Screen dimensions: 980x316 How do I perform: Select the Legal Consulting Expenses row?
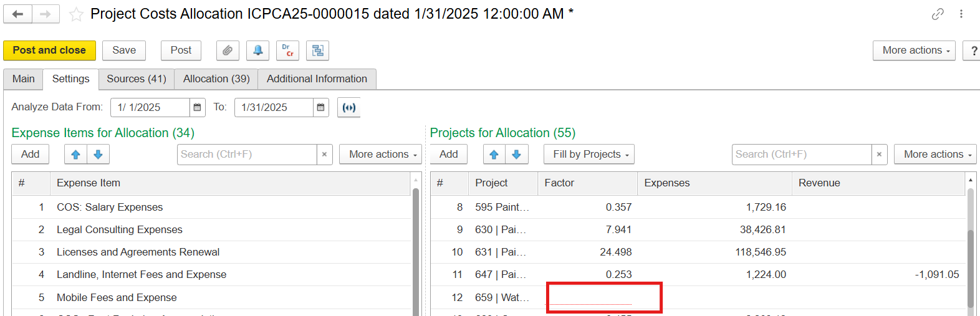click(120, 229)
